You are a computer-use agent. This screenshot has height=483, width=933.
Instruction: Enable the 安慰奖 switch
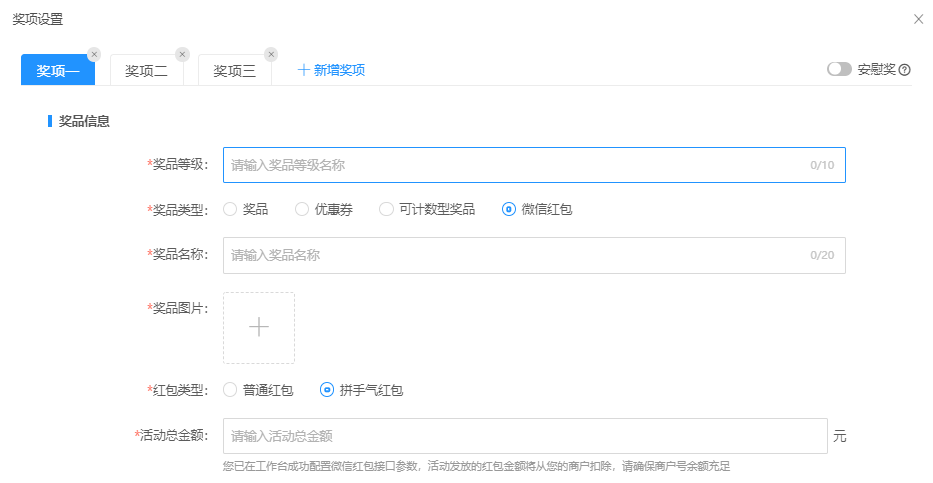[x=839, y=69]
